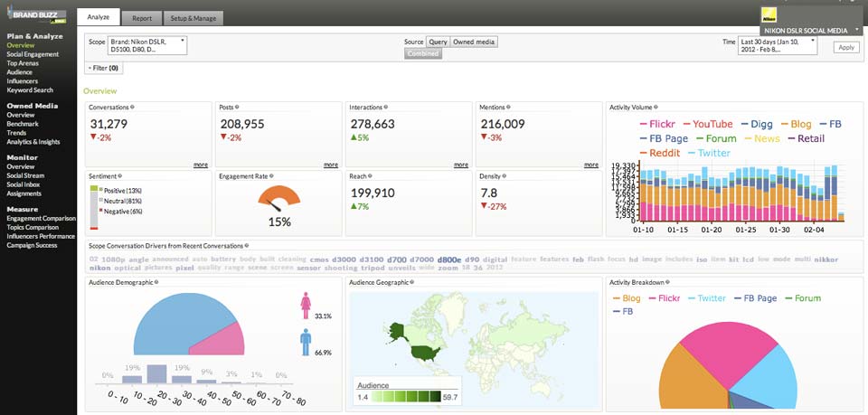
Task: Click the info icon next to Audience Geographic
Action: 412,282
